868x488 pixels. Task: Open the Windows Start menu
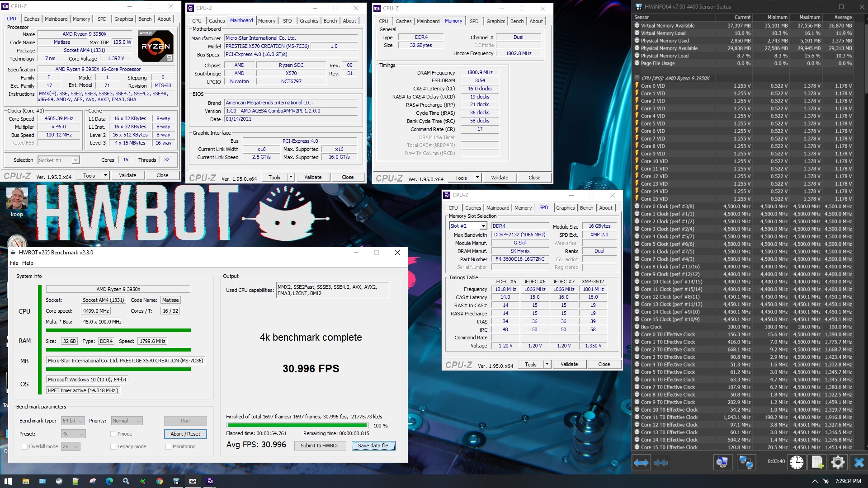coord(8,481)
